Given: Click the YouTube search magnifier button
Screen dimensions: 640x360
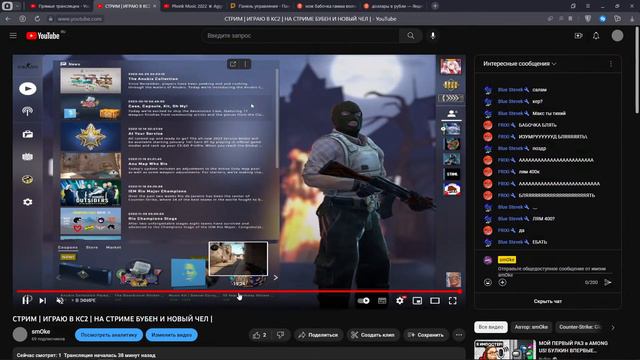Looking at the screenshot, I should 411,36.
